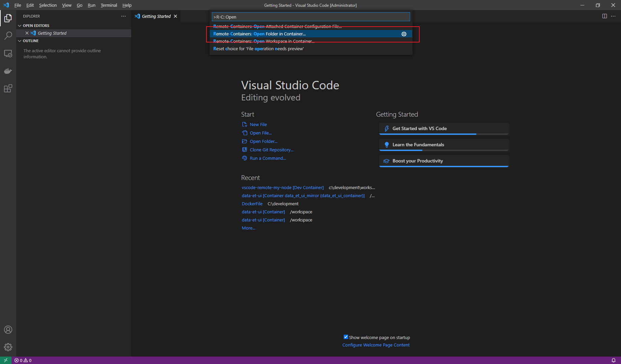Open recent vscode-remote-my-node [Dev Container]

click(283, 187)
